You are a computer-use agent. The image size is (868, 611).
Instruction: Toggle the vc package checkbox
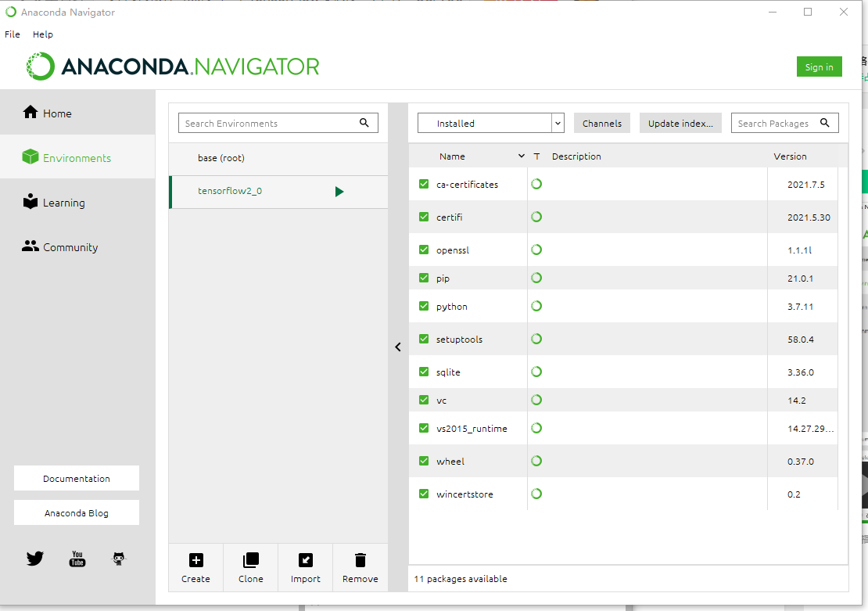[424, 400]
